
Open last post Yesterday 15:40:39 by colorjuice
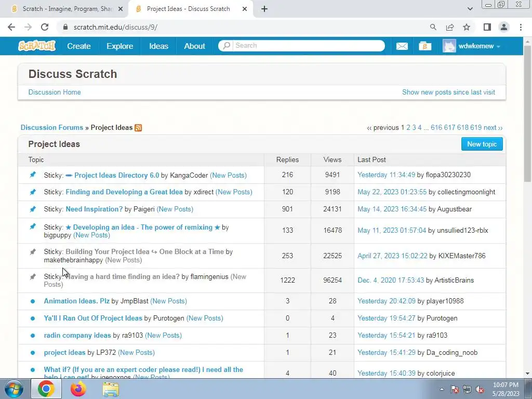(387, 373)
